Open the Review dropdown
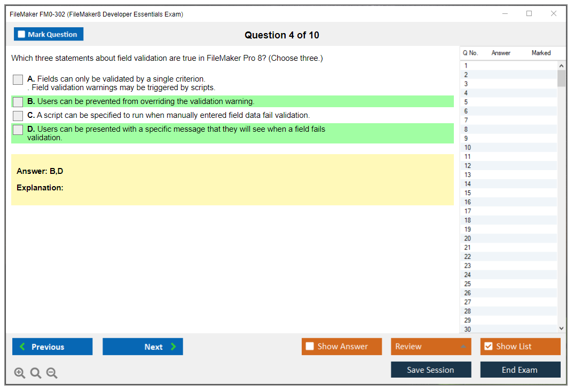 431,347
